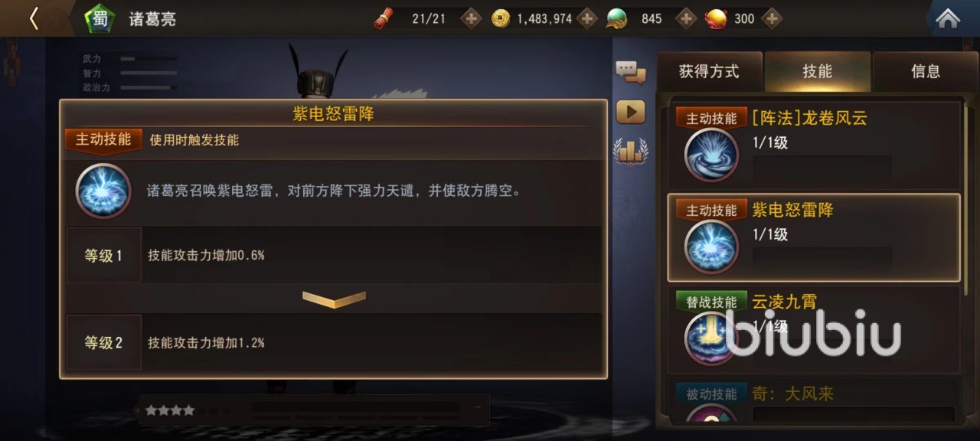Viewport: 980px width, 441px height.
Task: Select the 技能 tab
Action: (817, 72)
